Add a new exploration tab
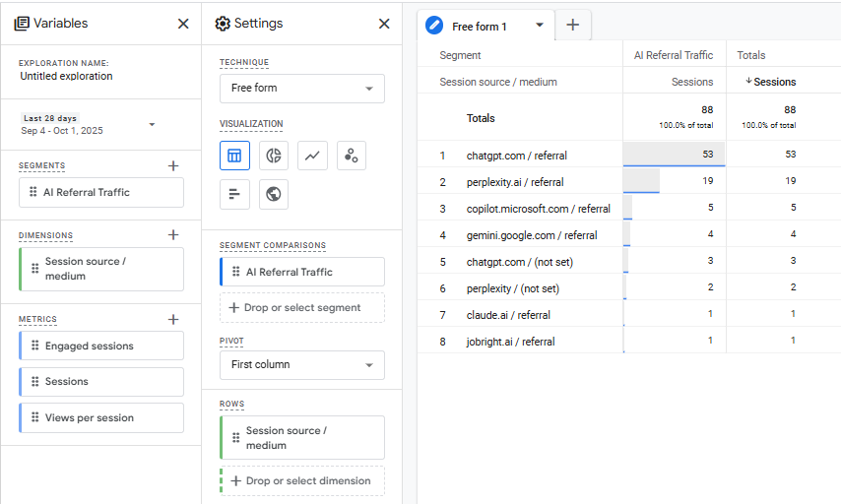This screenshot has width=841, height=504. (x=573, y=26)
